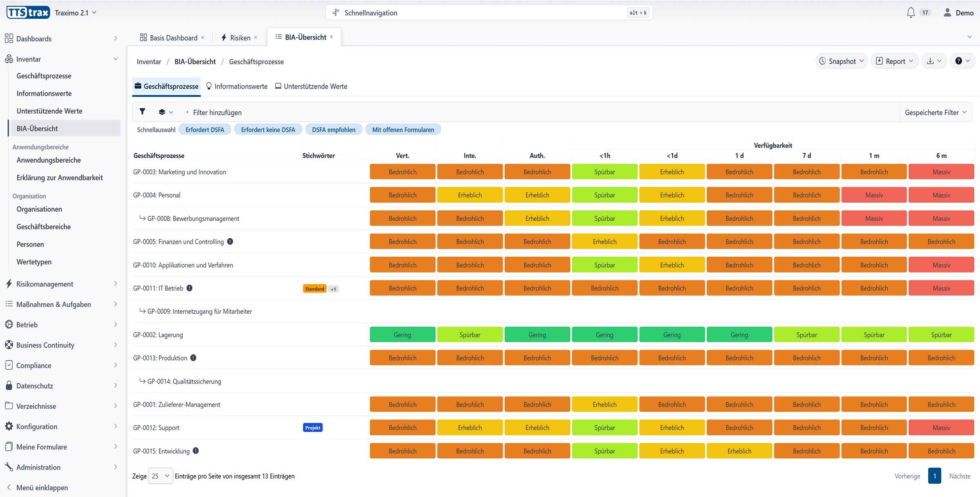
Task: Open the Gespeicherte Filter dropdown
Action: pos(935,112)
